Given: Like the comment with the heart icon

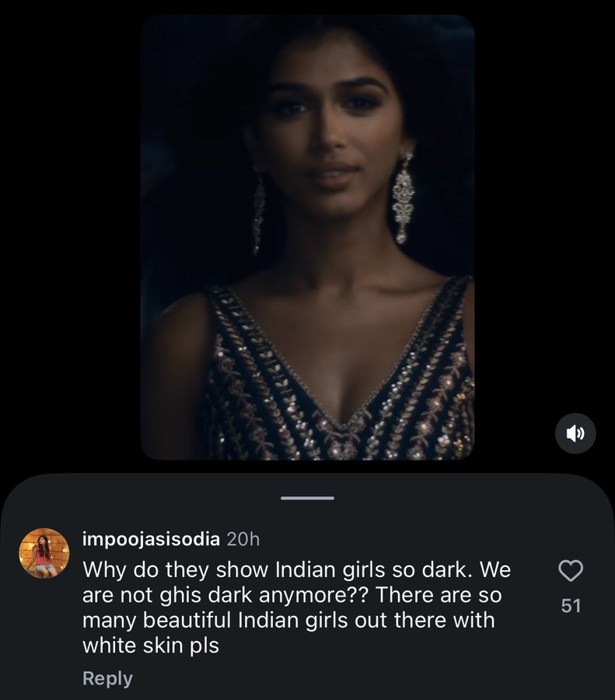Looking at the screenshot, I should click(x=571, y=571).
